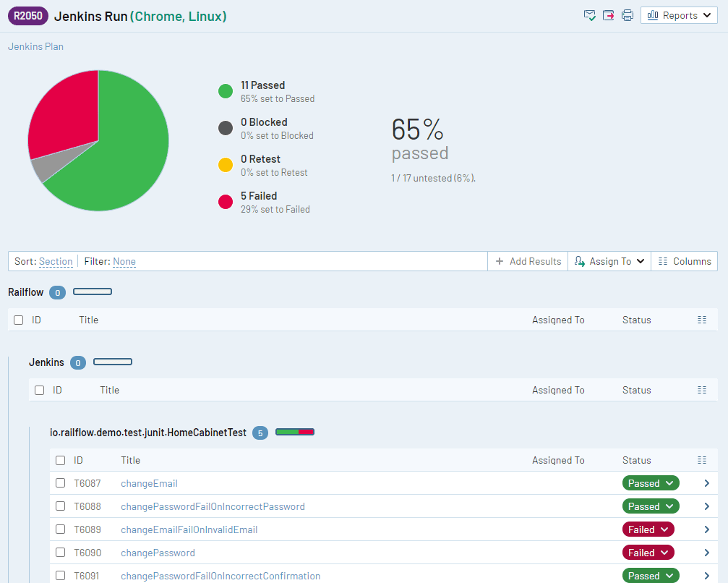Open column options icon in Jenkins header
The image size is (728, 583).
(702, 390)
